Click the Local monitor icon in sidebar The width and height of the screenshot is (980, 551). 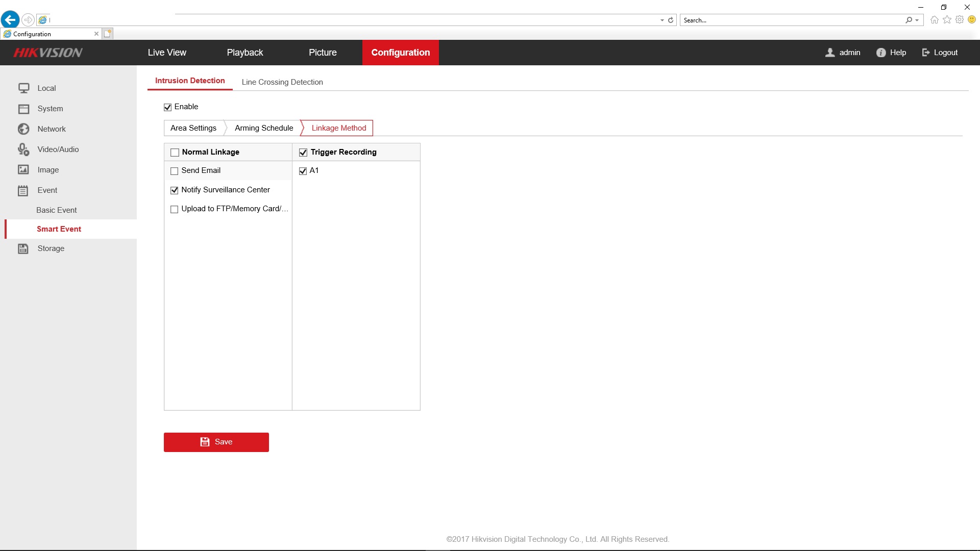tap(23, 88)
